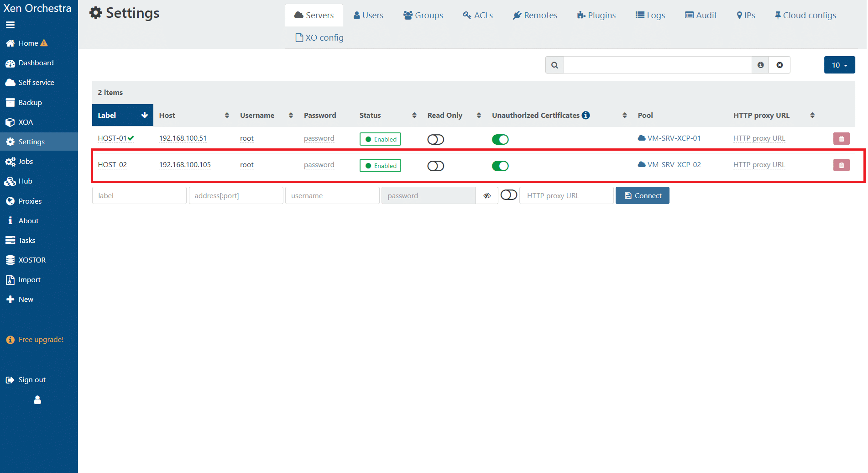This screenshot has height=473, width=868.
Task: Open About page
Action: [22, 221]
